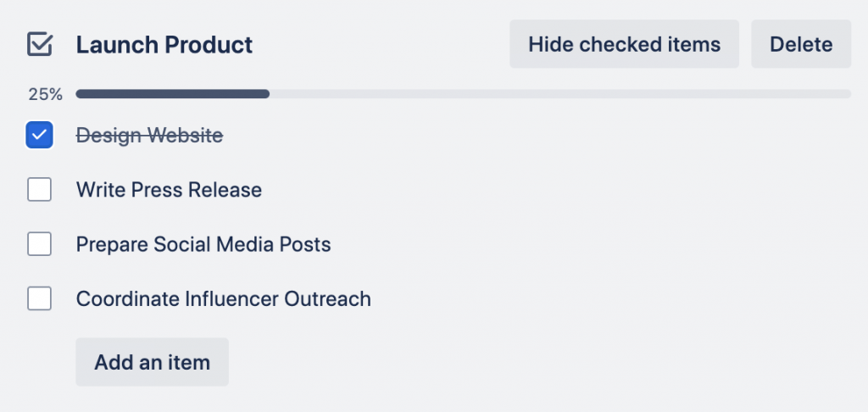Open the struck-through Design Website item text
Image resolution: width=868 pixels, height=412 pixels.
(149, 135)
